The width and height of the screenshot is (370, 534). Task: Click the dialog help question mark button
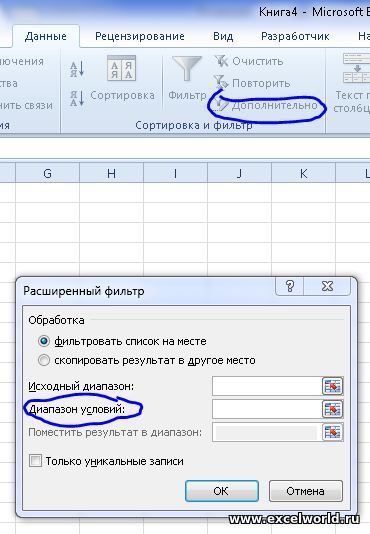tap(290, 286)
